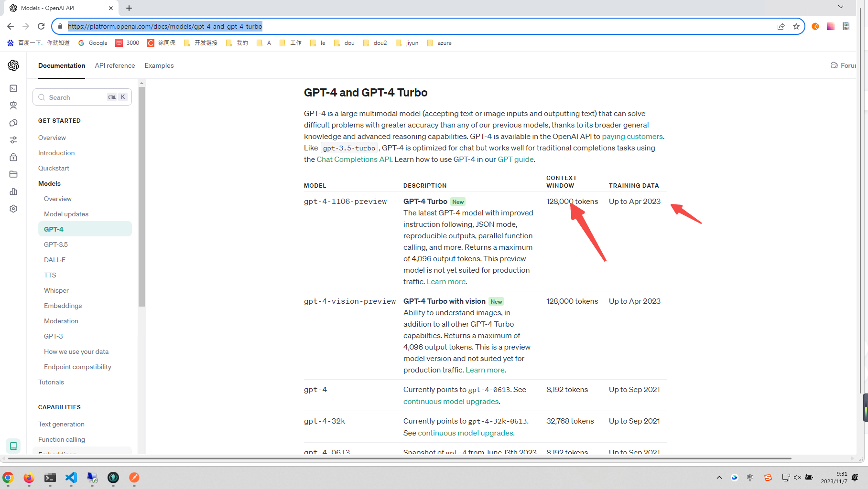Viewport: 868px width, 489px height.
Task: Click the Documentation book icon at bottom
Action: (x=13, y=446)
